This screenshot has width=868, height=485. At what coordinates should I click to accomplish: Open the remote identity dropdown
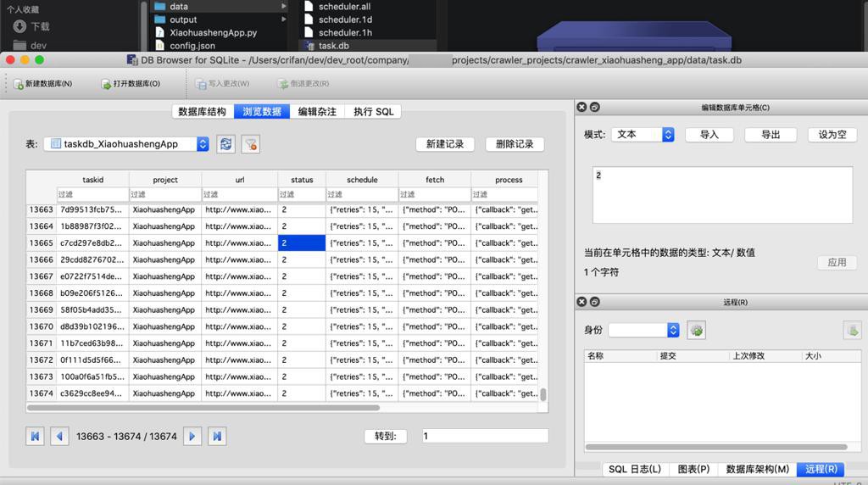644,331
